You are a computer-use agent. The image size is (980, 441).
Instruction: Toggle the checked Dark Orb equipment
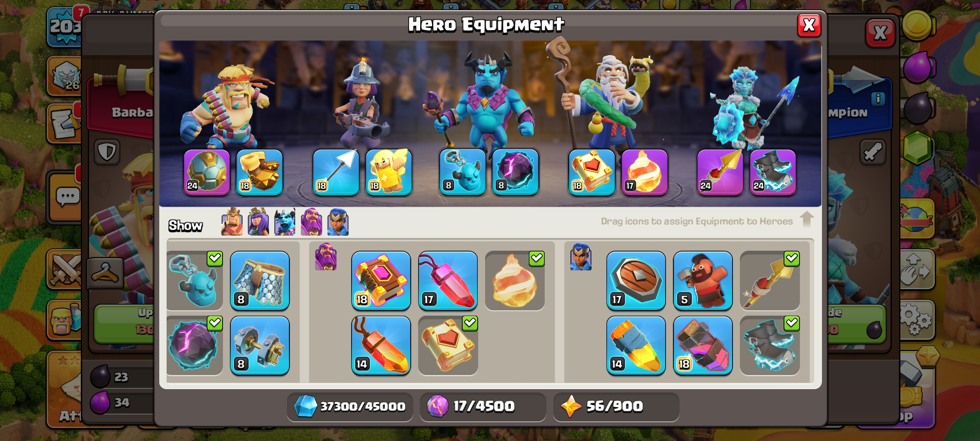(195, 345)
